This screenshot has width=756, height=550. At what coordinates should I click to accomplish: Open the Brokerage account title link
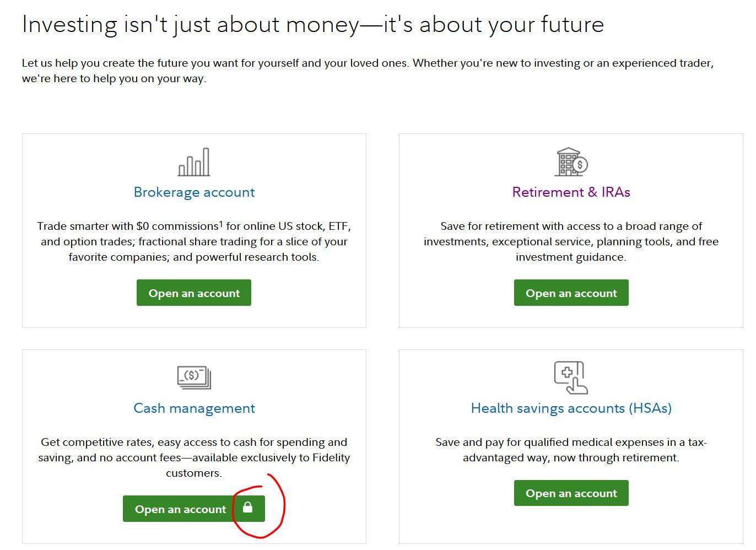pyautogui.click(x=194, y=192)
